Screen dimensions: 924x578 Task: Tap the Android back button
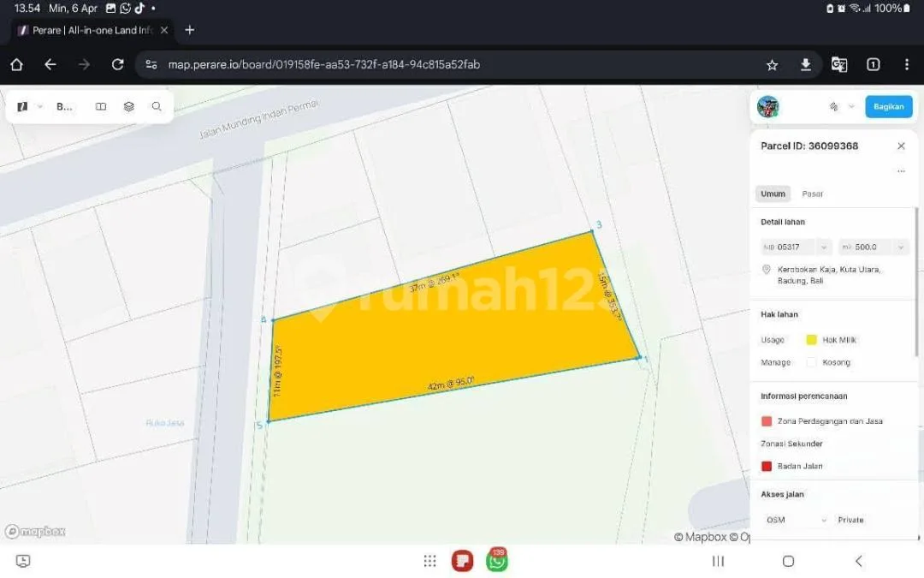[859, 561]
